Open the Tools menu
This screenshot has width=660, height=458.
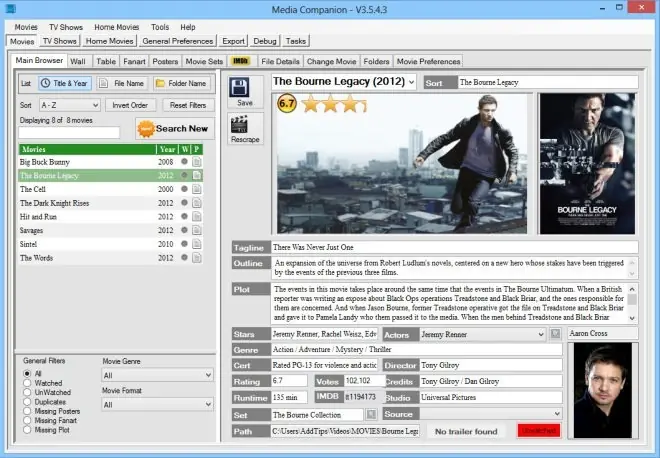coord(160,27)
